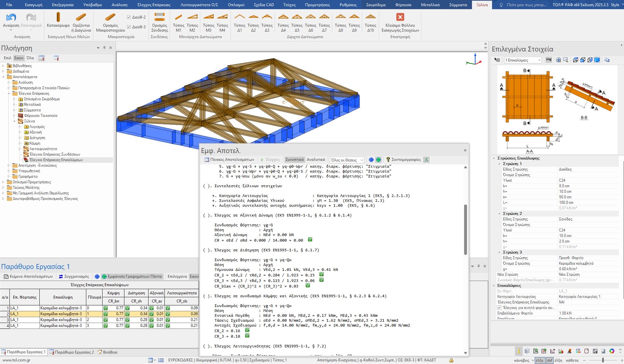Toggle Έλεγχος για κινητό φορτίο checkbox
The width and height of the screenshot is (624, 364).
(x=499, y=308)
